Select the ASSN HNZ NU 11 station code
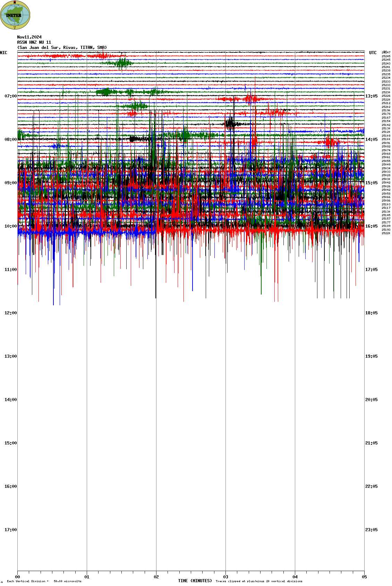Viewport: 392px width, 586px height. 34,42
